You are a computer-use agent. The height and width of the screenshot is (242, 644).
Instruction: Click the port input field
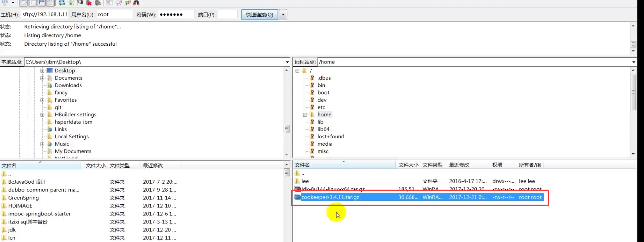[x=228, y=14]
